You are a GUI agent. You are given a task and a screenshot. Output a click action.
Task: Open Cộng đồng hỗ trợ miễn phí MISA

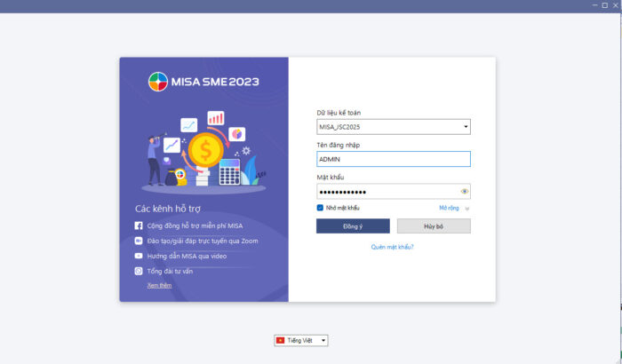[x=195, y=226]
